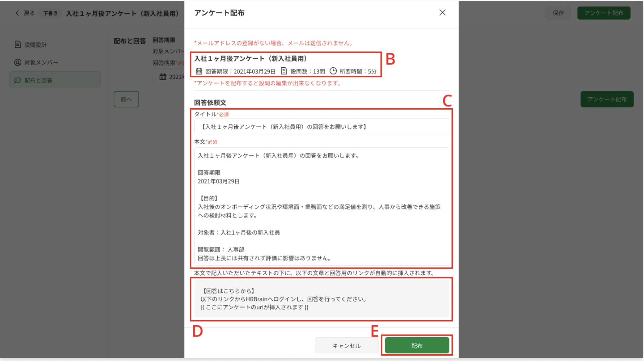644x361 pixels.
Task: Click into the 本文 text area
Action: 321,207
